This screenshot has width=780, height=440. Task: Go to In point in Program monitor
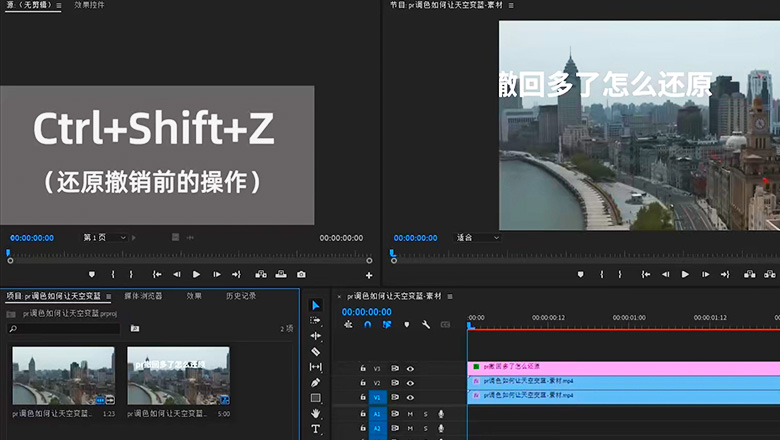click(x=646, y=274)
